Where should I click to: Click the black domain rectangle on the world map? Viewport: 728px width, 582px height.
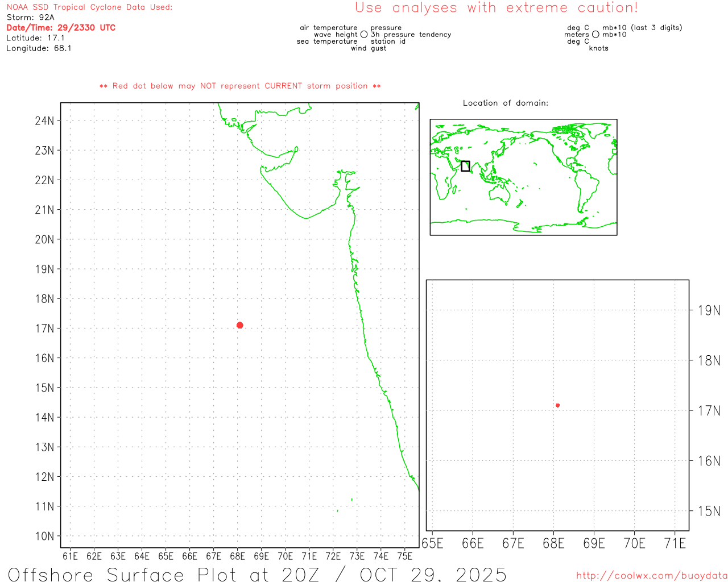[x=465, y=166]
